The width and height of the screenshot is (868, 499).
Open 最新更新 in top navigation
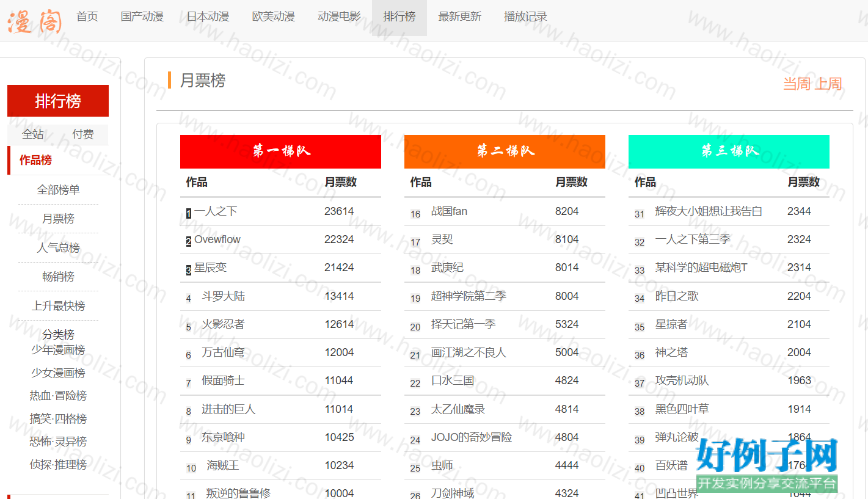460,16
